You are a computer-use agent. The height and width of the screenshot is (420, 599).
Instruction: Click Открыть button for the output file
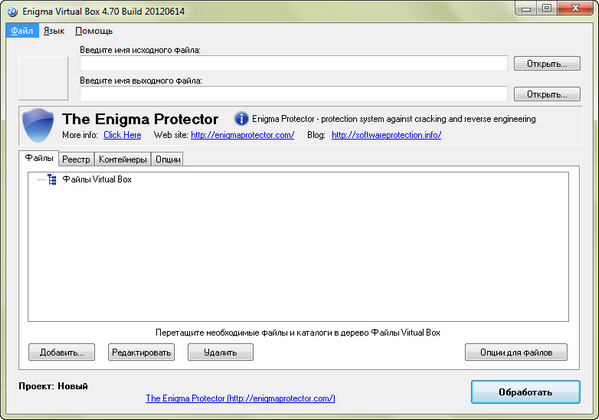547,94
